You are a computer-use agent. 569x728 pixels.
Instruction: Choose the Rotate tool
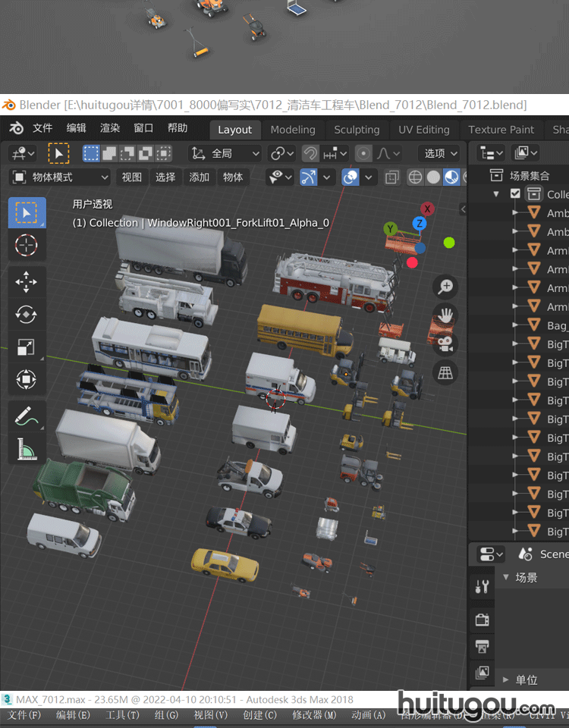pos(27,315)
